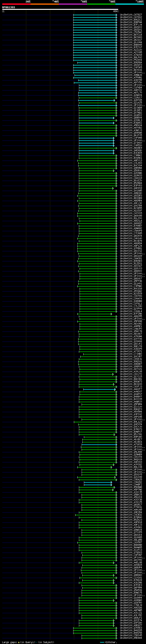Open hit label UniRef100_B8EJT8
This screenshot has width=146, height=644.
[131, 347]
